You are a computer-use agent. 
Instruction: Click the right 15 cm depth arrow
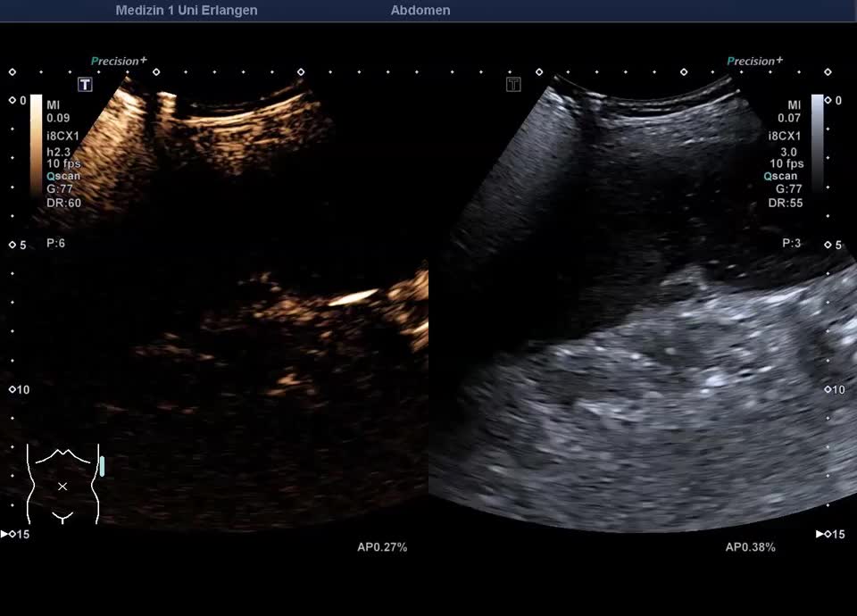(x=829, y=534)
